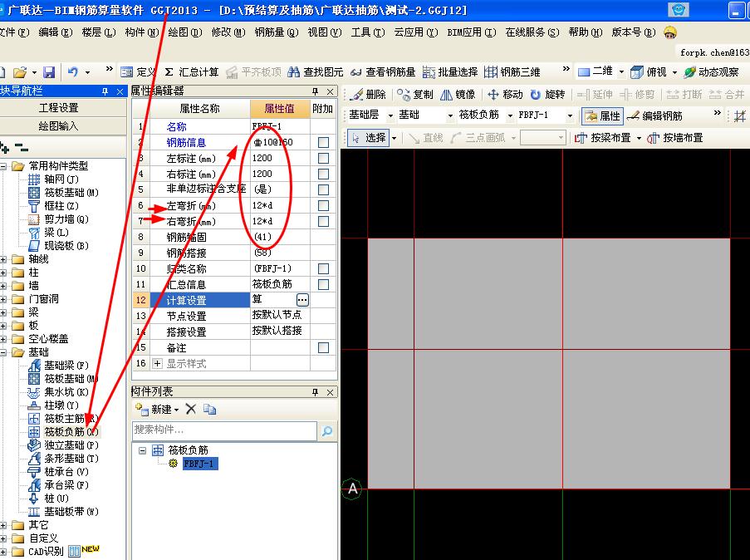
Task: Open 云应用(Y) menu
Action: [416, 32]
